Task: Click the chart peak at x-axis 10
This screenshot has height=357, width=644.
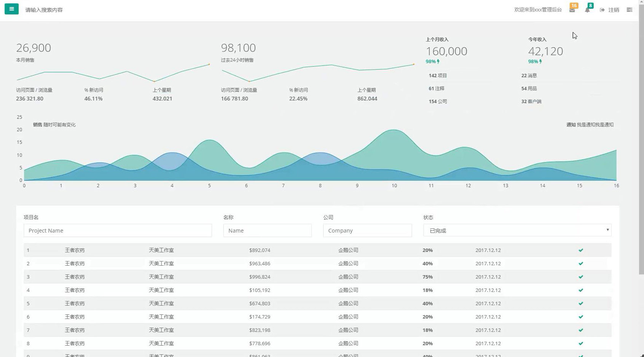Action: [x=394, y=131]
